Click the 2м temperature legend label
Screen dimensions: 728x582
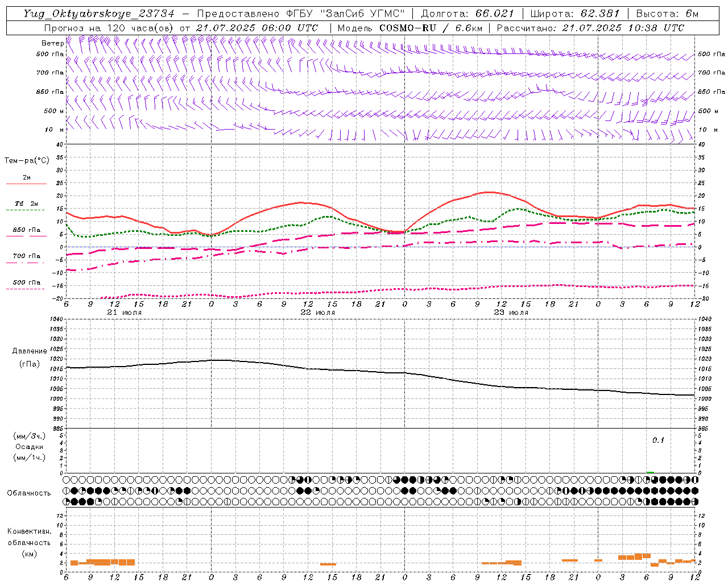point(27,177)
